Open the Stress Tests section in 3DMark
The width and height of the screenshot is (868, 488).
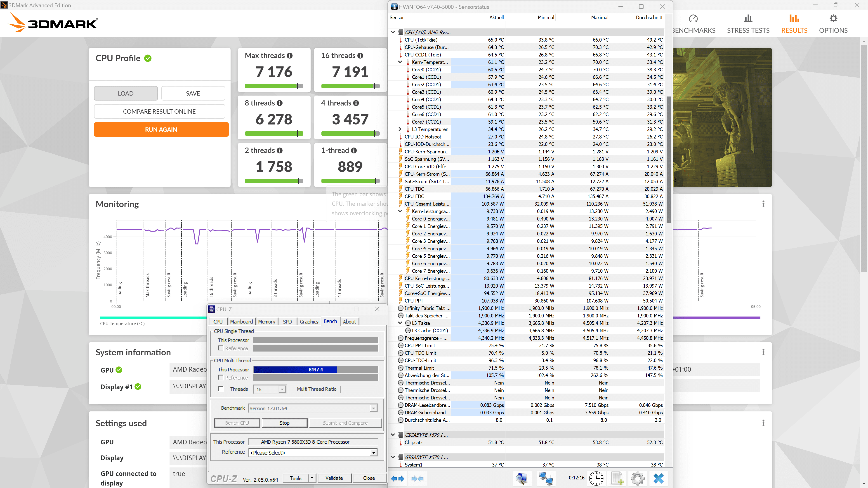click(x=748, y=23)
